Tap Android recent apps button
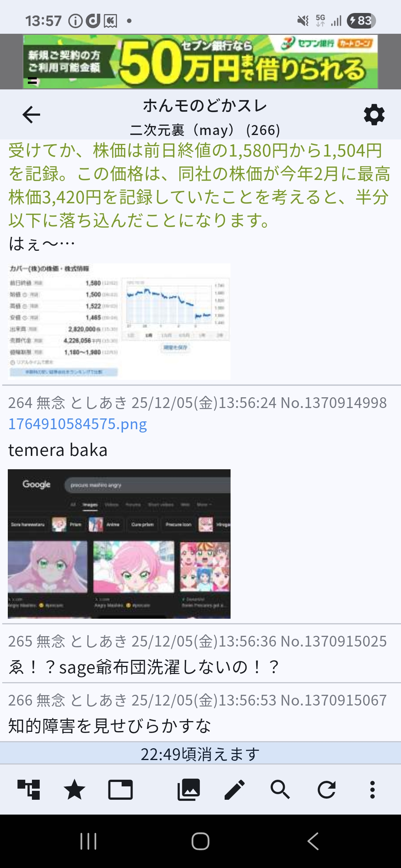 point(88,841)
